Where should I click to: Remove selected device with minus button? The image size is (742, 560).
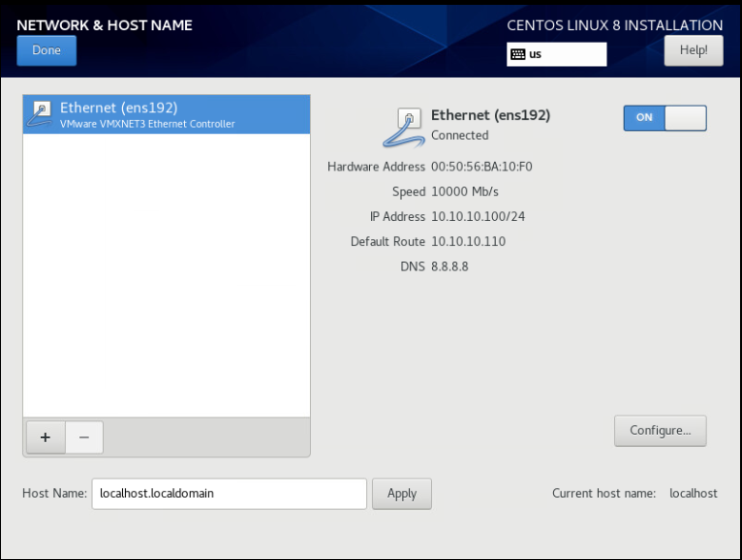tap(84, 437)
